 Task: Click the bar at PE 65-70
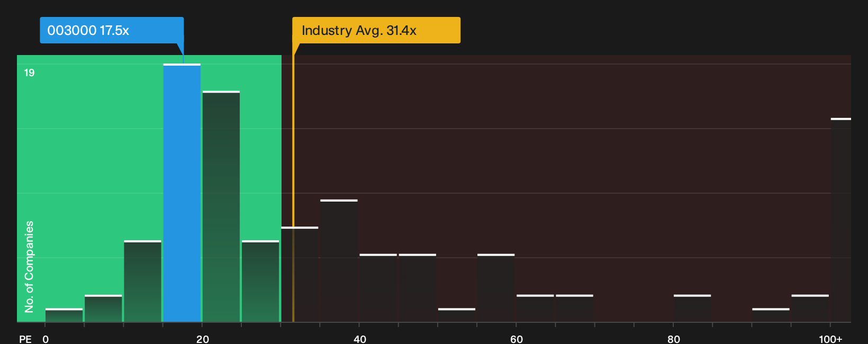(574, 309)
